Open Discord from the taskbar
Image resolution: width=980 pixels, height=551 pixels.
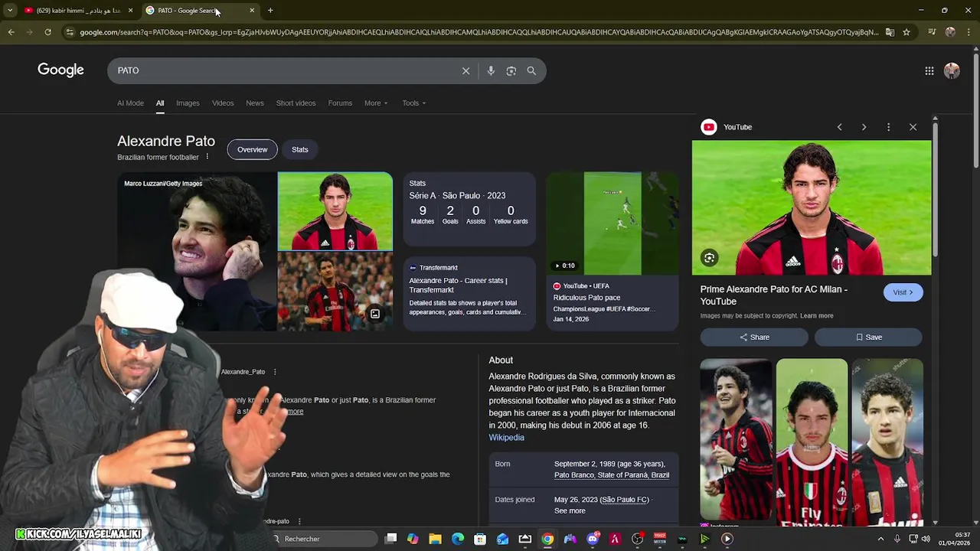tap(593, 539)
